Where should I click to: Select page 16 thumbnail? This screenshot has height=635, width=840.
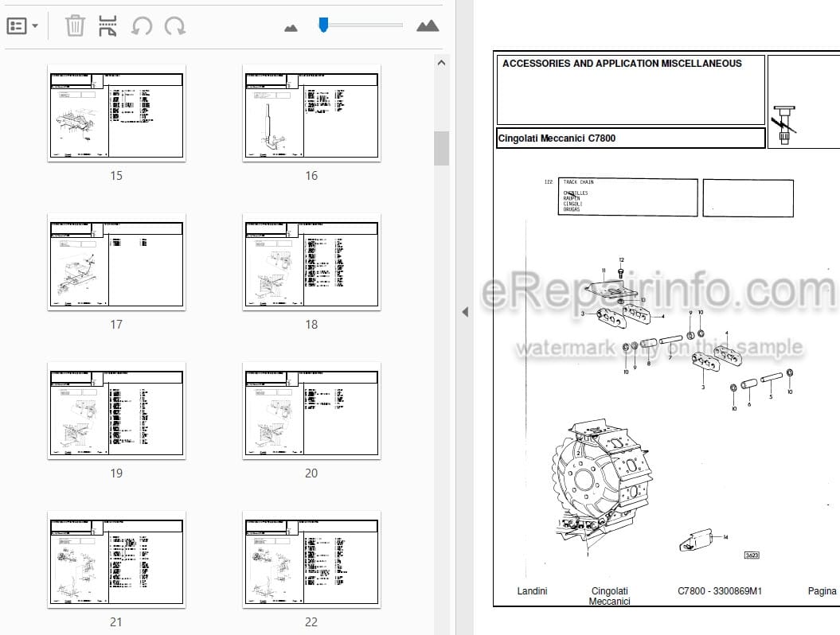click(x=312, y=114)
